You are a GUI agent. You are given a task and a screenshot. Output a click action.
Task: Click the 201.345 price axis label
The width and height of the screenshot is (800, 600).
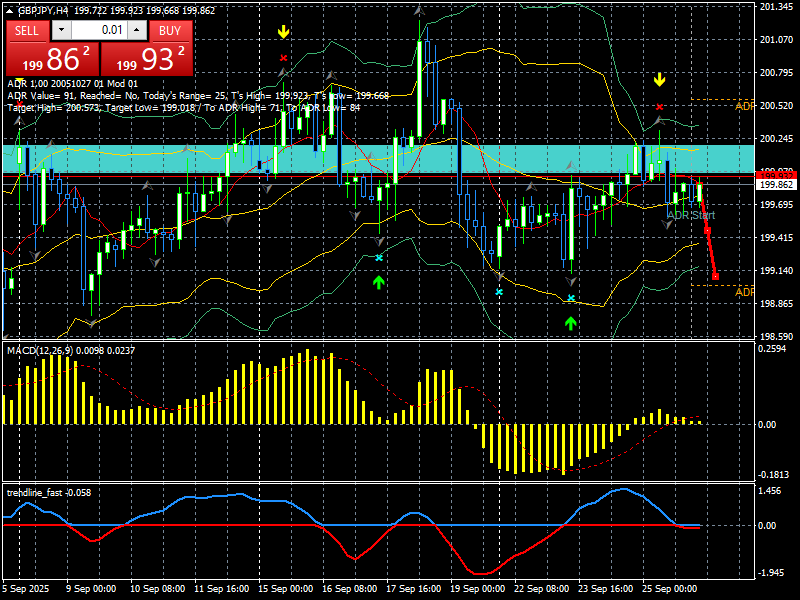pos(776,7)
